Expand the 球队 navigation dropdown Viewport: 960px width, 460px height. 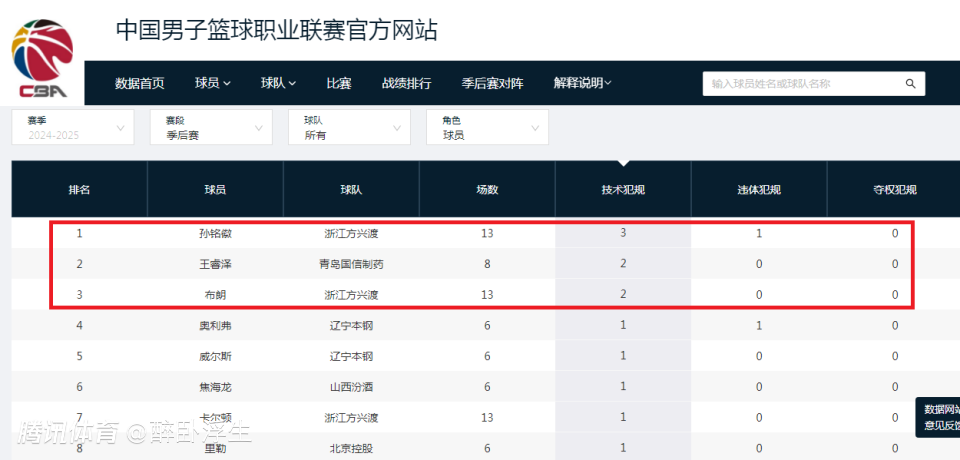(279, 84)
